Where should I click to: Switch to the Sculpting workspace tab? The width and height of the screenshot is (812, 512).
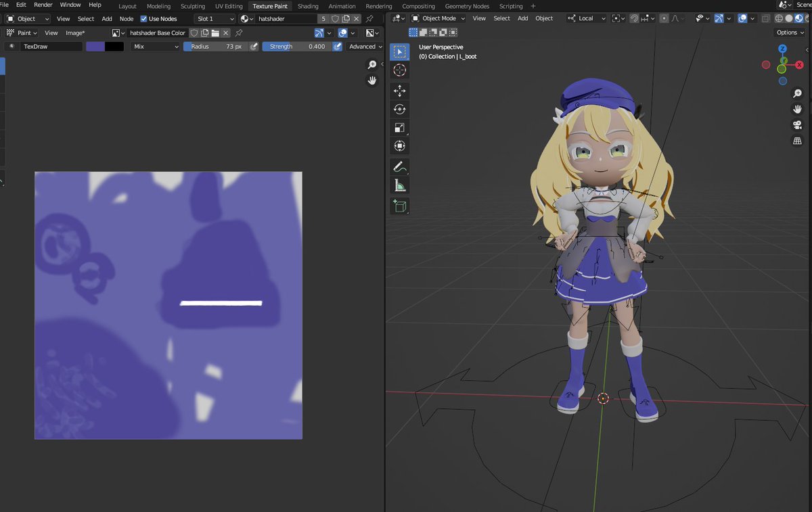coord(193,6)
